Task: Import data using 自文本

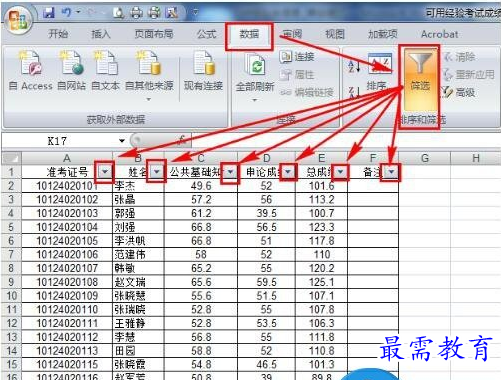Action: [105, 71]
